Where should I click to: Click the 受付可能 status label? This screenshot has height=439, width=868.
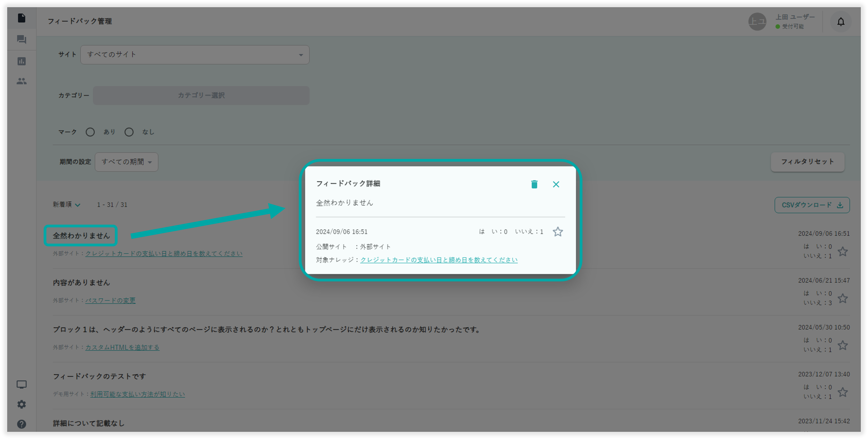tap(793, 26)
